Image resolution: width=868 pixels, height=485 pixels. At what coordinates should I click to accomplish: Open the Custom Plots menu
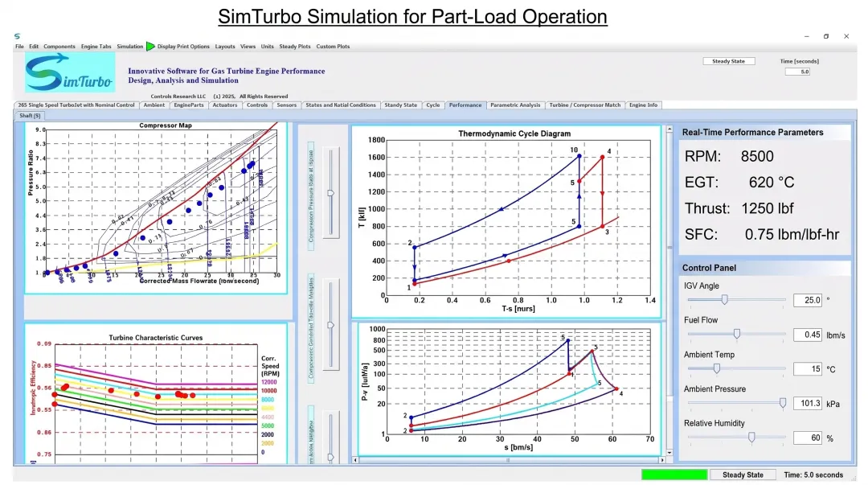[333, 47]
